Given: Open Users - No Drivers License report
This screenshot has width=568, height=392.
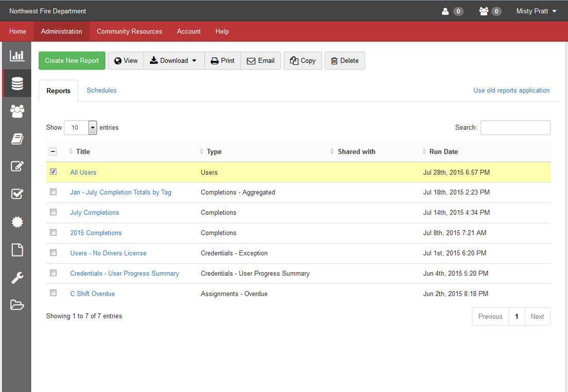Looking at the screenshot, I should 108,253.
